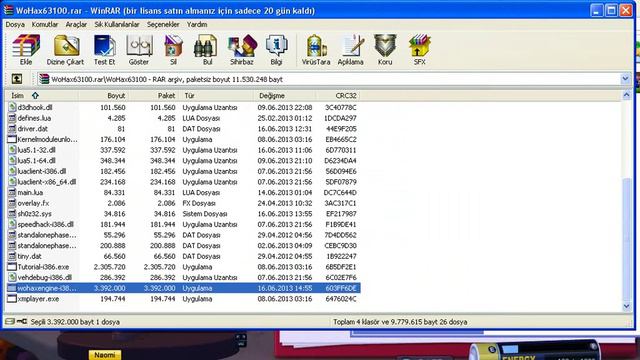Select lua5.1-32.dll file
The width and height of the screenshot is (640, 360).
click(36, 150)
